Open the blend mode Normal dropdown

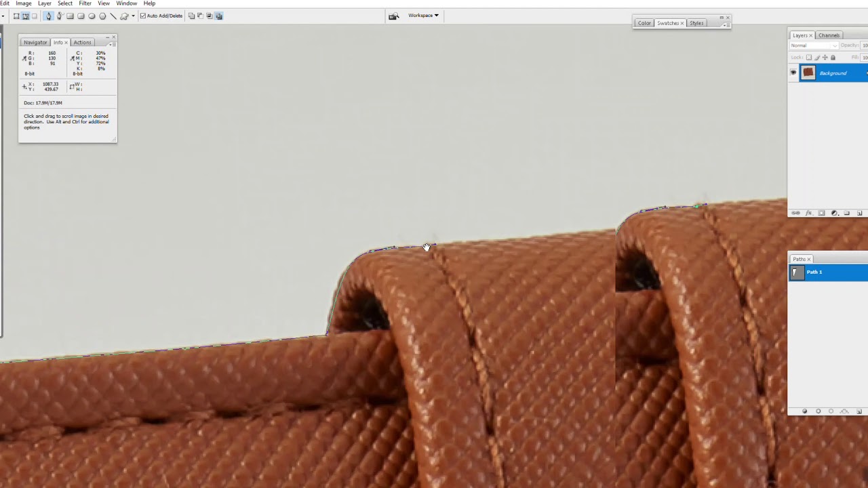point(814,45)
